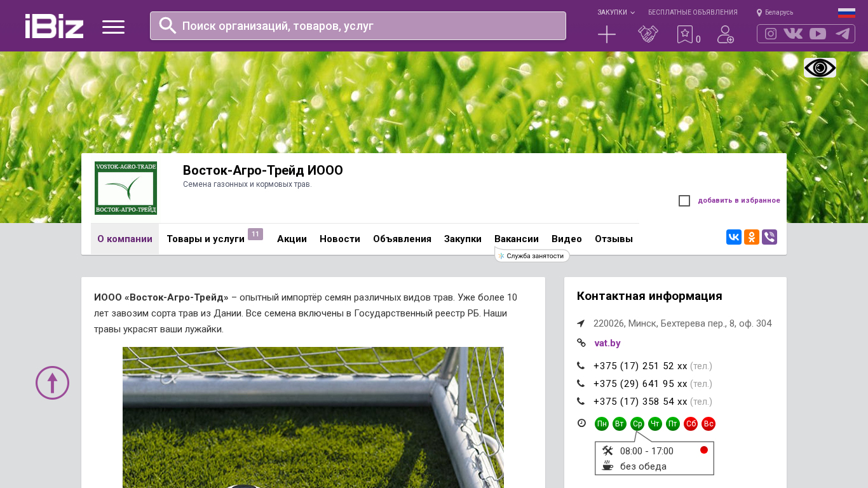Switch language via Russian flag icon
The width and height of the screenshot is (868, 488).
[846, 13]
